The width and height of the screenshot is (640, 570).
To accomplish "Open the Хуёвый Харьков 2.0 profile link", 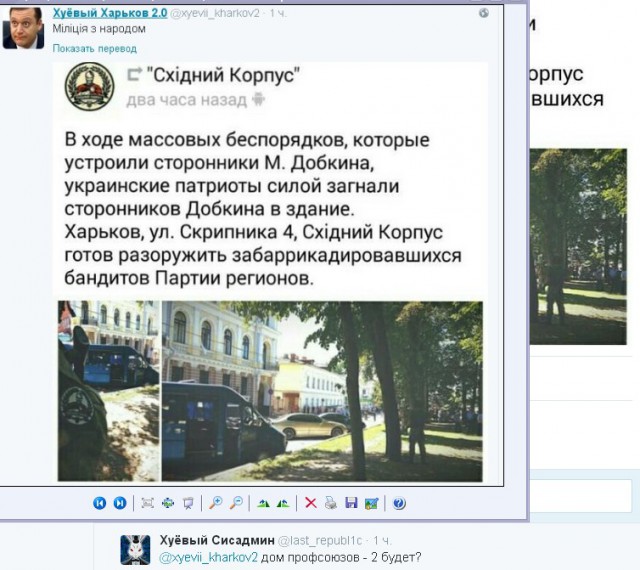I will 110,13.
